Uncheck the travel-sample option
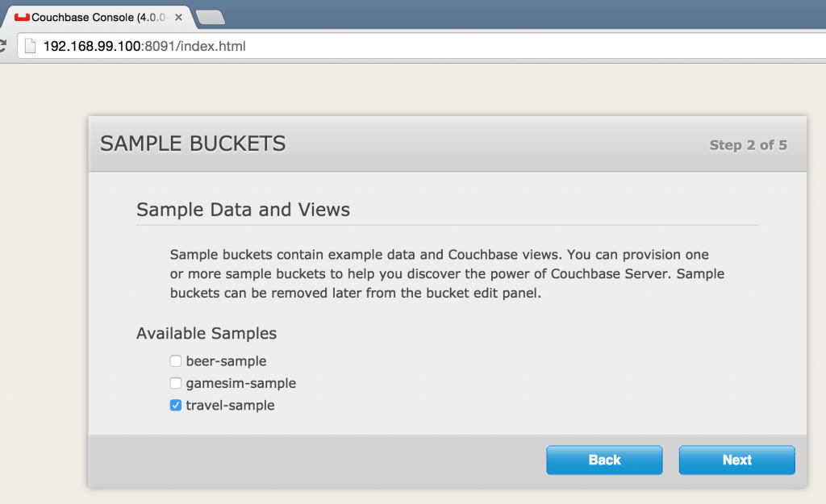Viewport: 826px width, 504px height. point(175,405)
